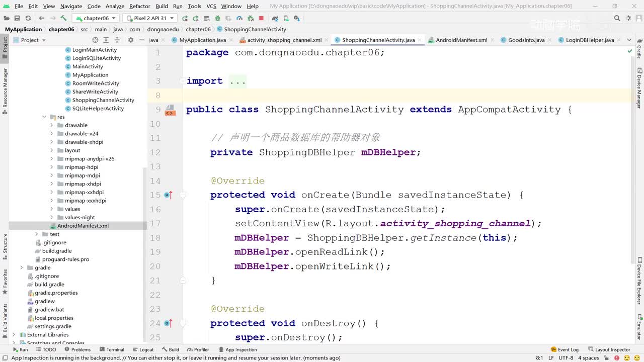Expand the gradle folder in project tree
This screenshot has width=644, height=362.
click(x=22, y=267)
